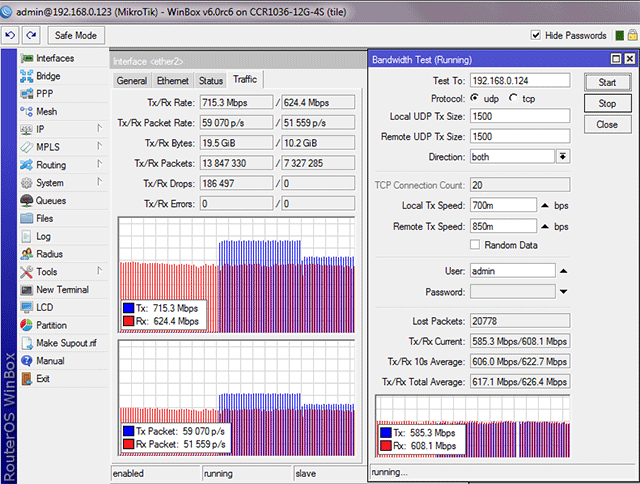Expand the Tools submenu arrow
Viewport: 640px width, 484px height.
click(x=99, y=271)
